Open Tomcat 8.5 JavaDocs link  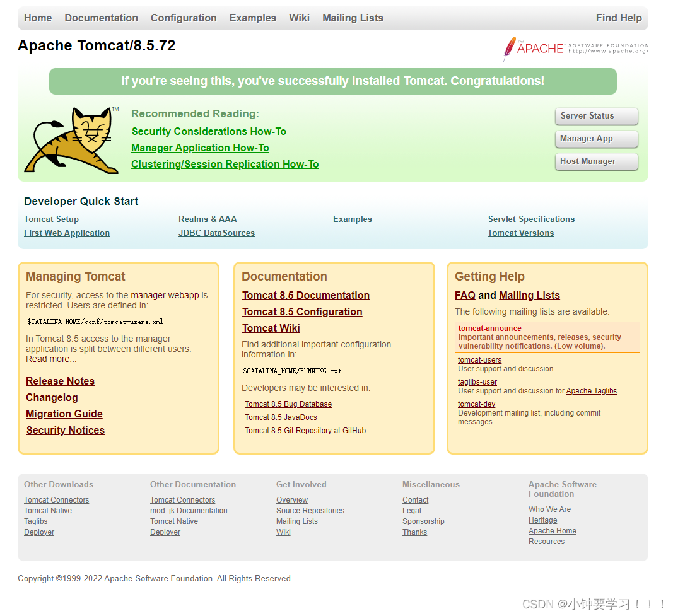(281, 417)
